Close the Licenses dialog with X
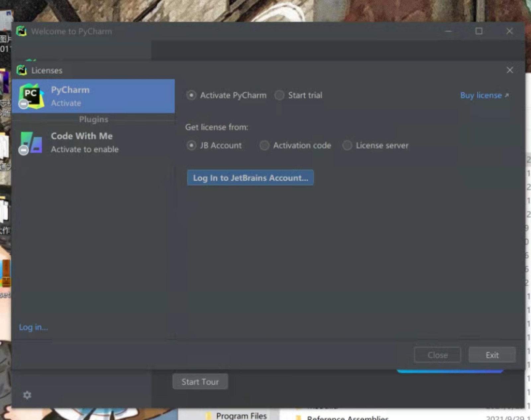The width and height of the screenshot is (531, 420). (x=510, y=70)
